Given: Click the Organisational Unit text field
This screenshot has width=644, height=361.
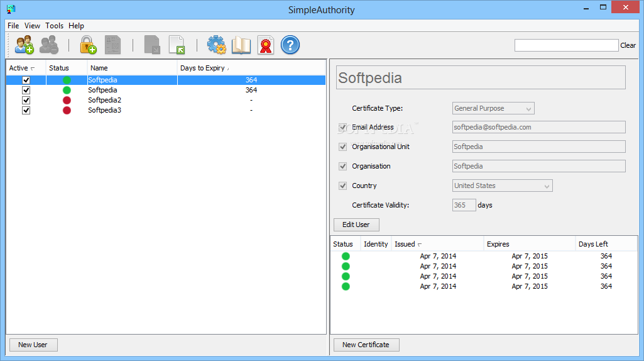Looking at the screenshot, I should (x=539, y=147).
